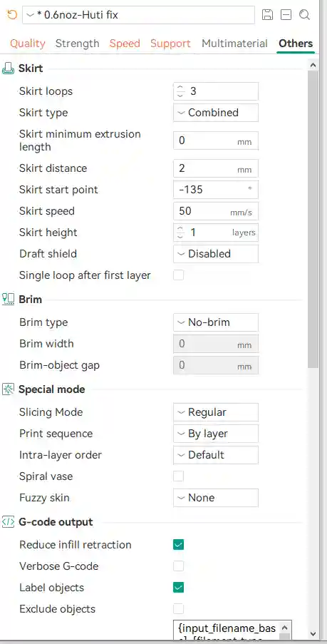Increase Skirt loops with the up stepper arrow
Screen dimensions: 327x644
click(180, 88)
